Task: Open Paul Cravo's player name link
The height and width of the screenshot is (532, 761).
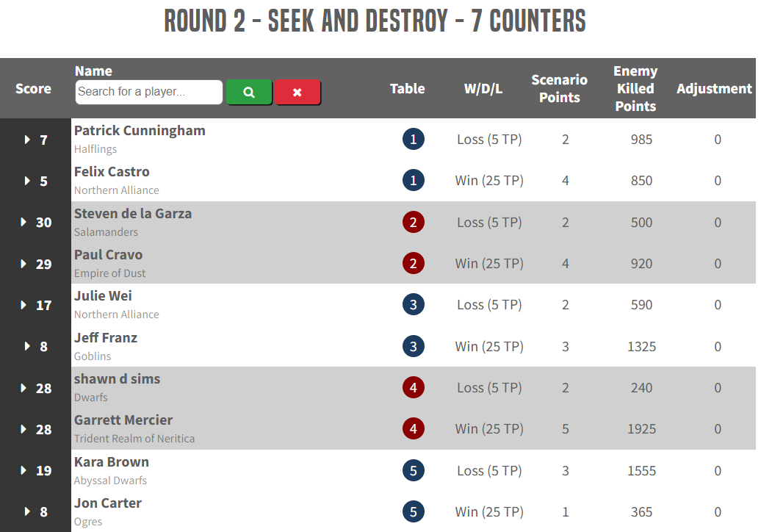Action: click(x=109, y=255)
